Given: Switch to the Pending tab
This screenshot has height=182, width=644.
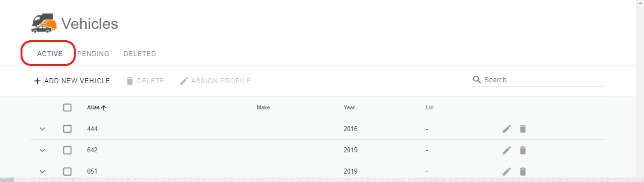Looking at the screenshot, I should point(93,54).
